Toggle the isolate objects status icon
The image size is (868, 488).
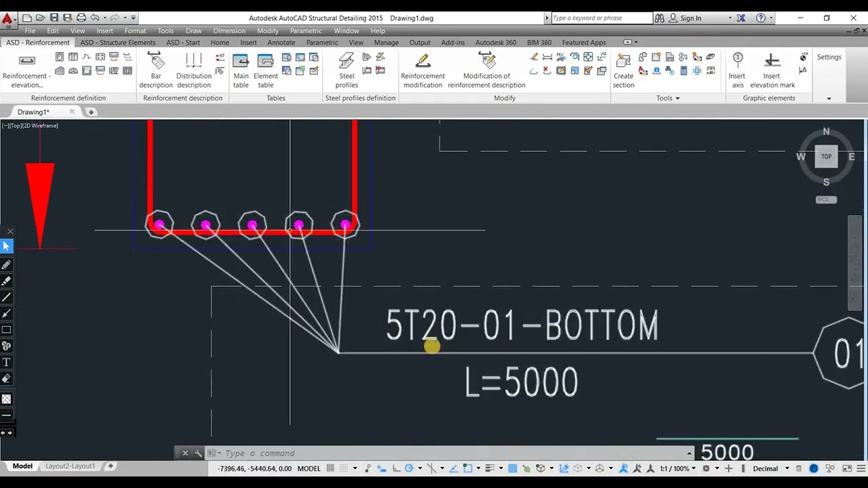click(830, 468)
